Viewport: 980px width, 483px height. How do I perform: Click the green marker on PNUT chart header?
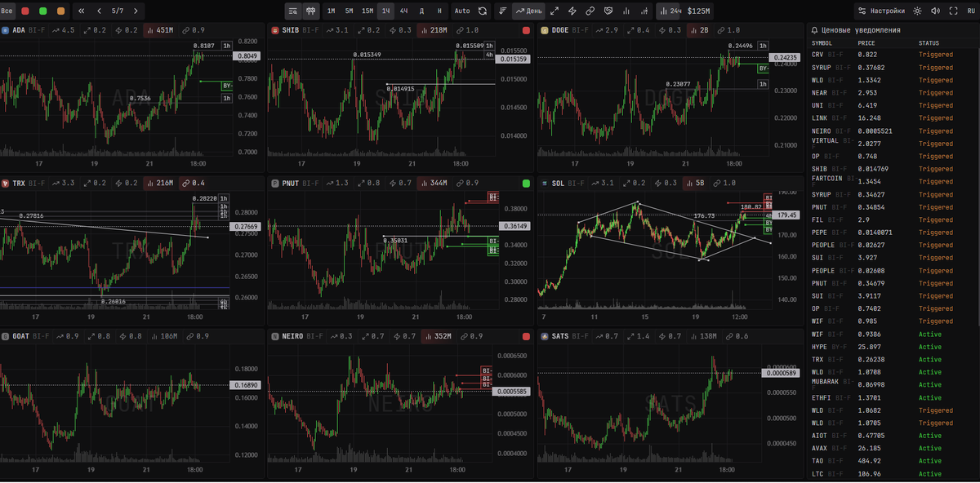coord(526,184)
